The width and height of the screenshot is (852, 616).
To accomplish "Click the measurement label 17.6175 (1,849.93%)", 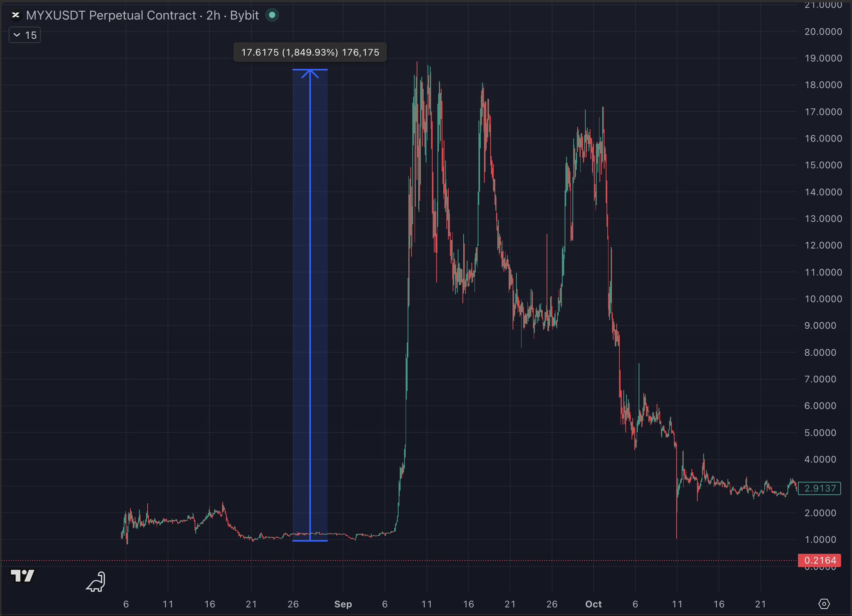I will 310,52.
